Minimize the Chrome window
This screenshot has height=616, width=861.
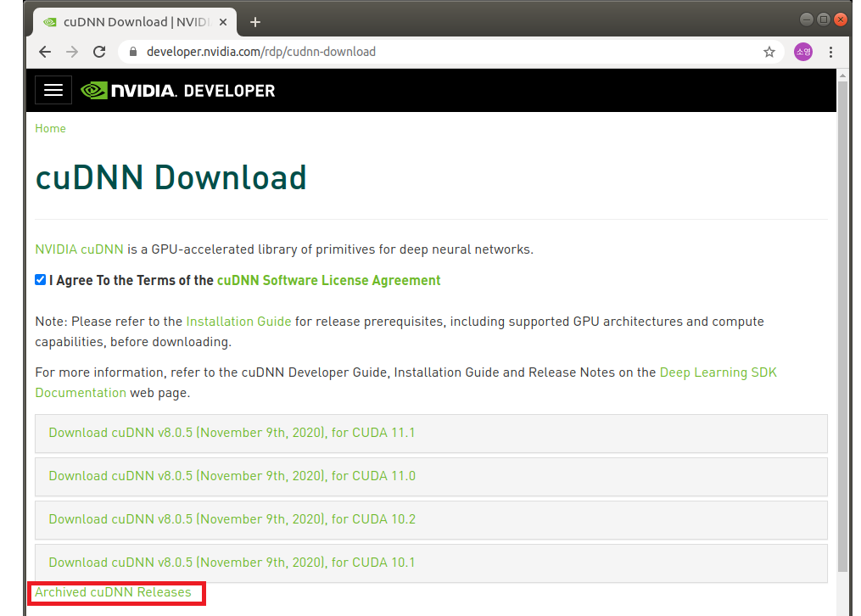pos(806,20)
